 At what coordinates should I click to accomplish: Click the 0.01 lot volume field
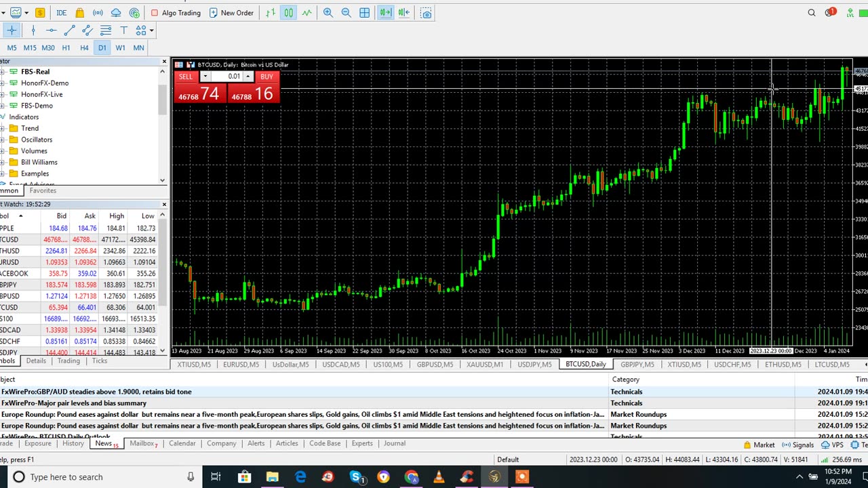pos(229,77)
